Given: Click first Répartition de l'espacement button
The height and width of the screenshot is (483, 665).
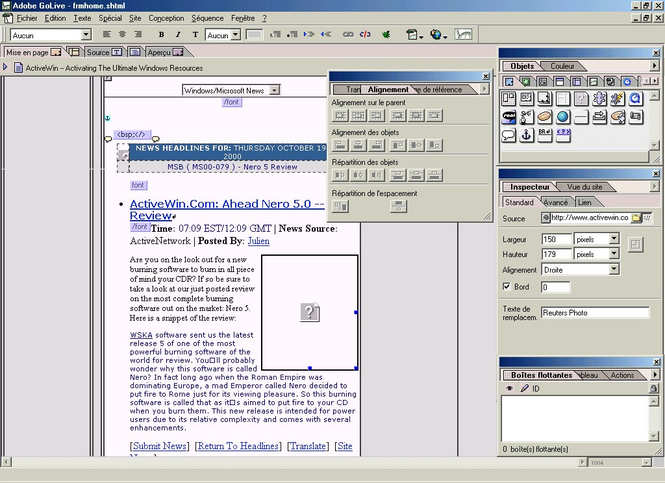Looking at the screenshot, I should [340, 206].
